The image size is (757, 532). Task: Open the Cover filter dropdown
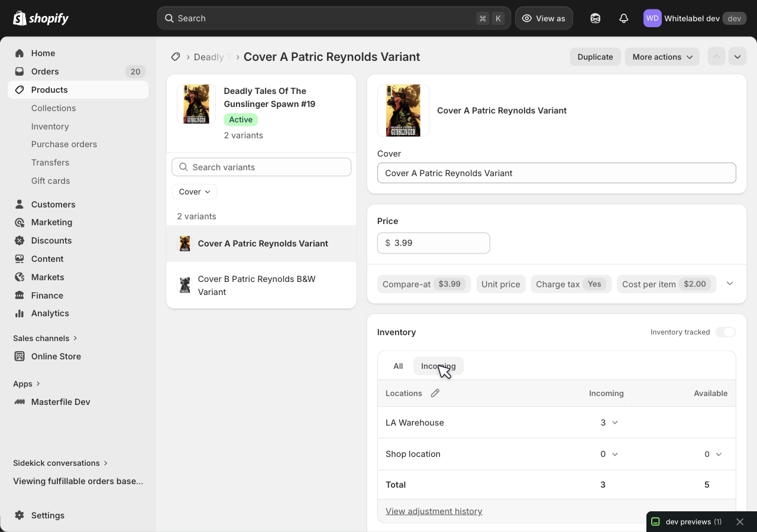point(195,192)
